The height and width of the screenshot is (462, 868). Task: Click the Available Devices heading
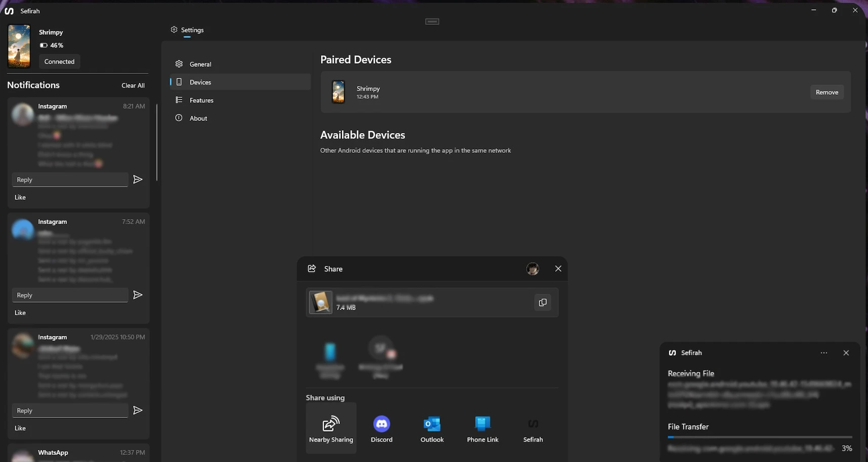[363, 135]
